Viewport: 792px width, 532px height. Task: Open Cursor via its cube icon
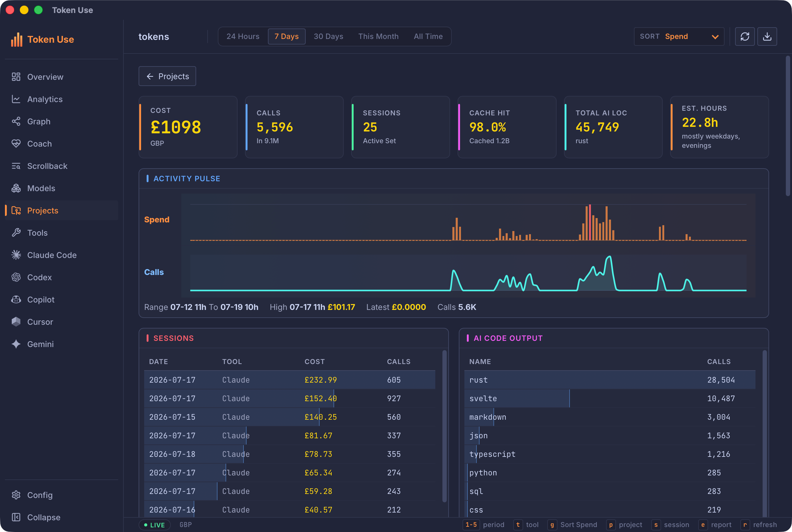coord(16,322)
